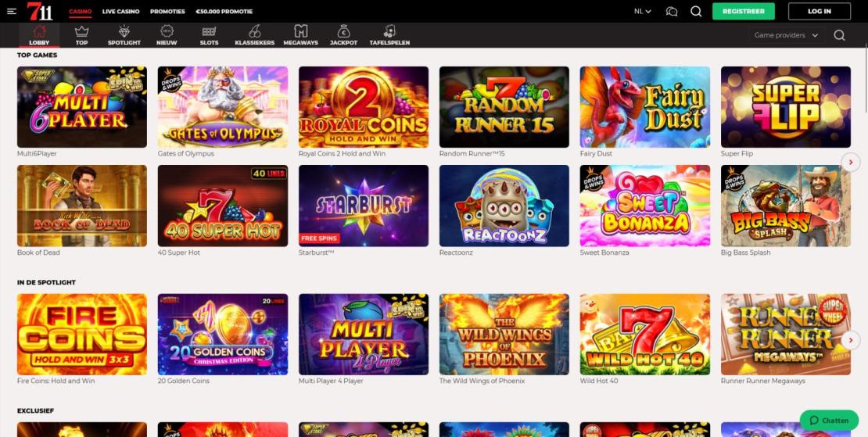The image size is (868, 437).
Task: Open the Promoties tab
Action: tap(167, 11)
